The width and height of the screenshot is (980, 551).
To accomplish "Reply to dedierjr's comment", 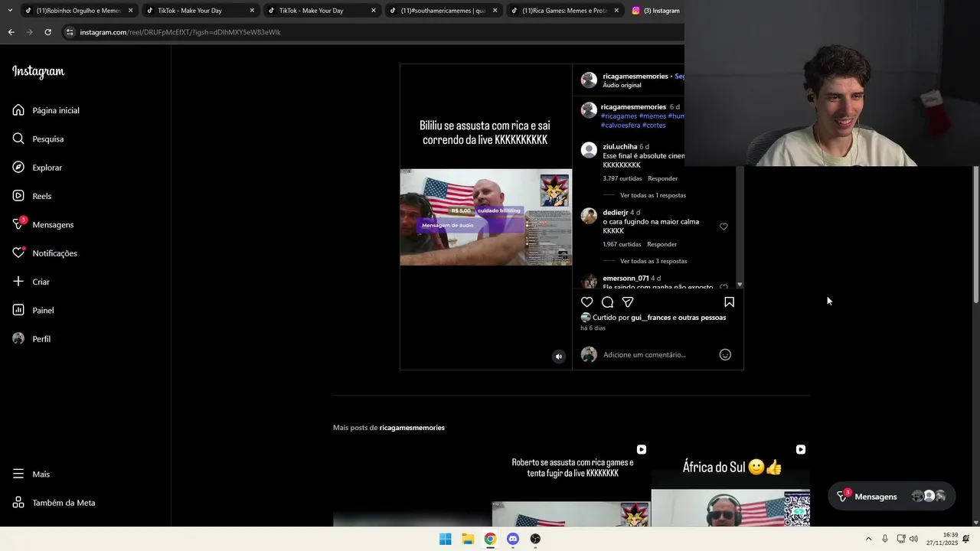I will click(x=661, y=244).
